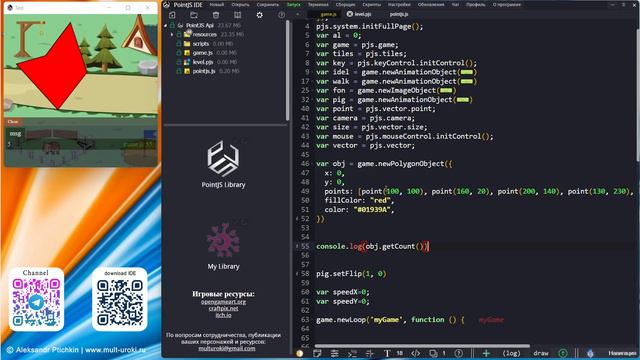Viewport: 640px width, 360px height.
Task: Click the blue icon in the bottom bar
Action: (590, 353)
